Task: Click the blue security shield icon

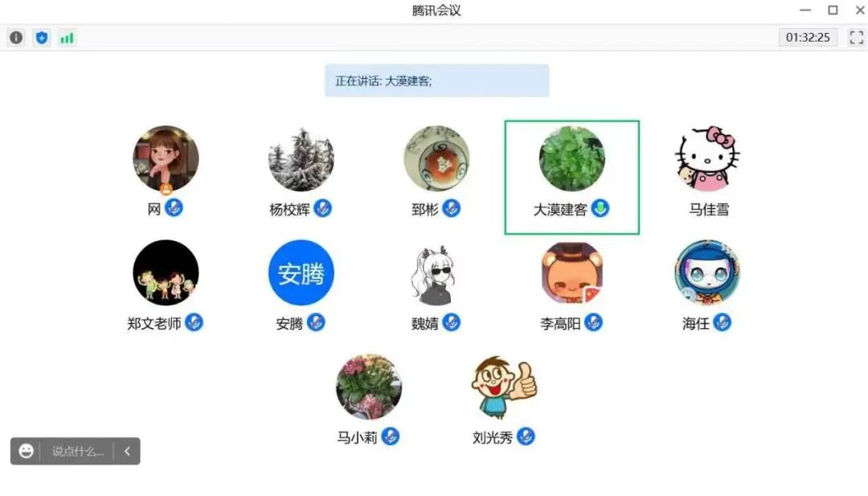Action: click(42, 38)
